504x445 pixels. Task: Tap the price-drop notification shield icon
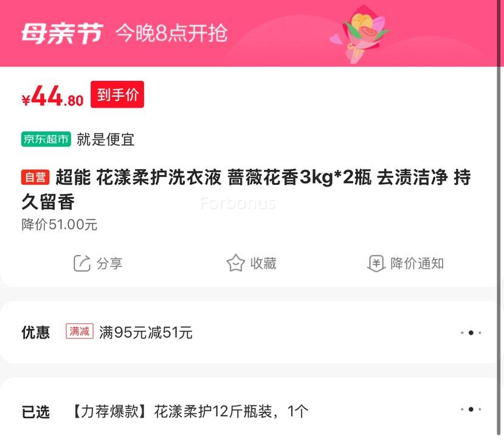click(376, 263)
